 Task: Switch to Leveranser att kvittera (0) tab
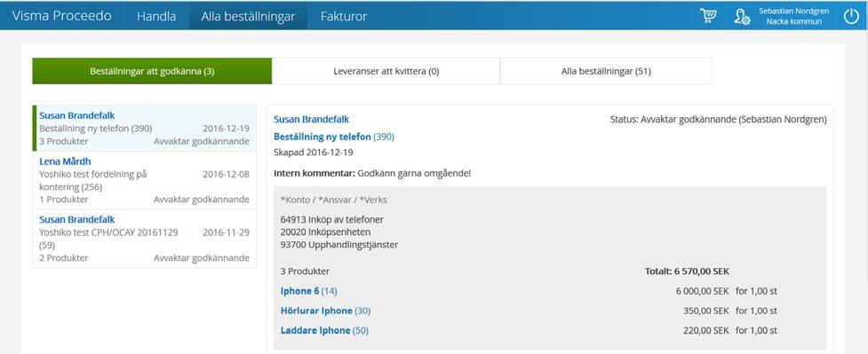point(386,71)
